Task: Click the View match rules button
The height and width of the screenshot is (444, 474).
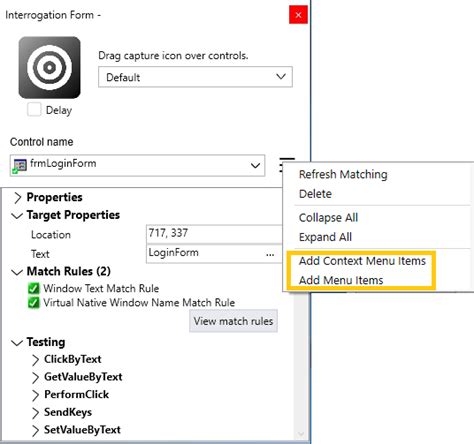Action: point(233,321)
